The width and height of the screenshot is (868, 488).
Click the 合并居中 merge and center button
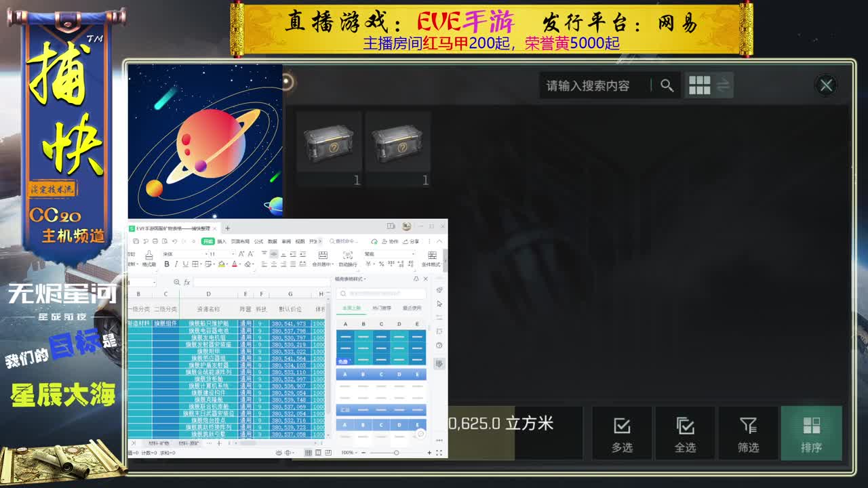point(323,258)
